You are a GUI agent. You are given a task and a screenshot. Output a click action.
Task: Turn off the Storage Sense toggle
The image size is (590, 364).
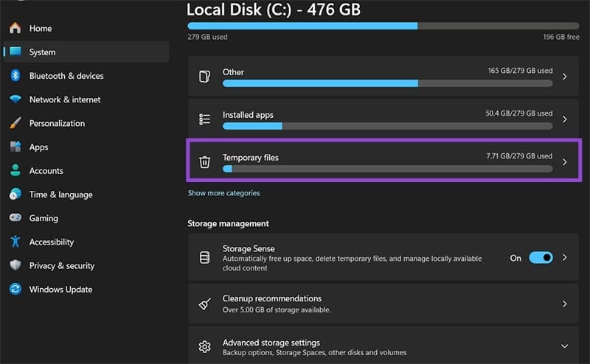(x=541, y=258)
